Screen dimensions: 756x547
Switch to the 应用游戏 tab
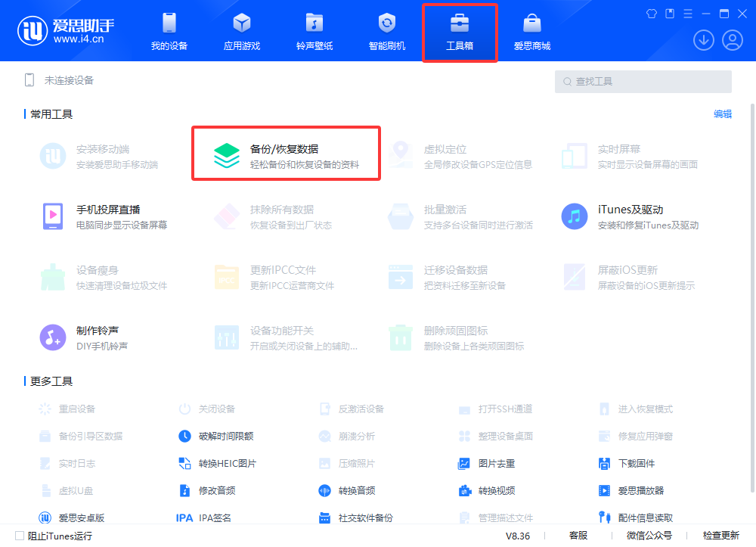point(242,32)
